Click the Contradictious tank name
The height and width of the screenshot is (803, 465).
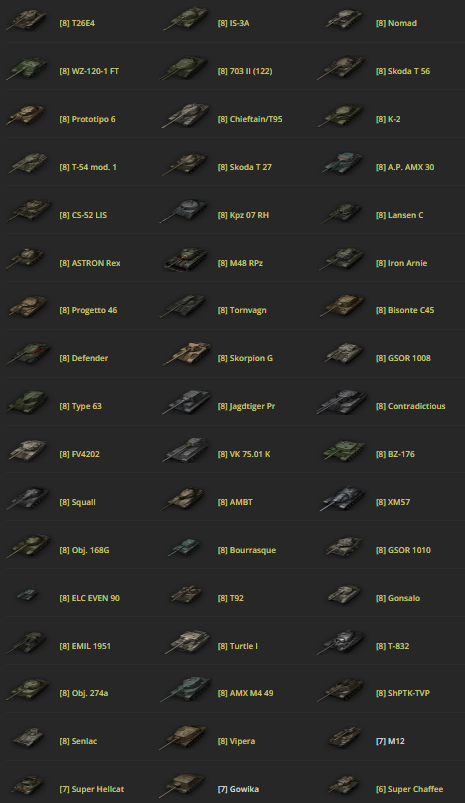click(411, 406)
